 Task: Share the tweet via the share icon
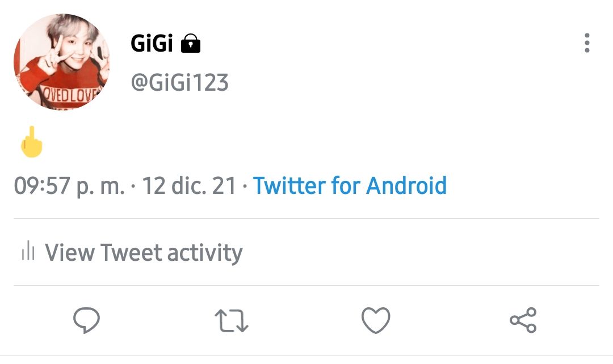click(523, 320)
